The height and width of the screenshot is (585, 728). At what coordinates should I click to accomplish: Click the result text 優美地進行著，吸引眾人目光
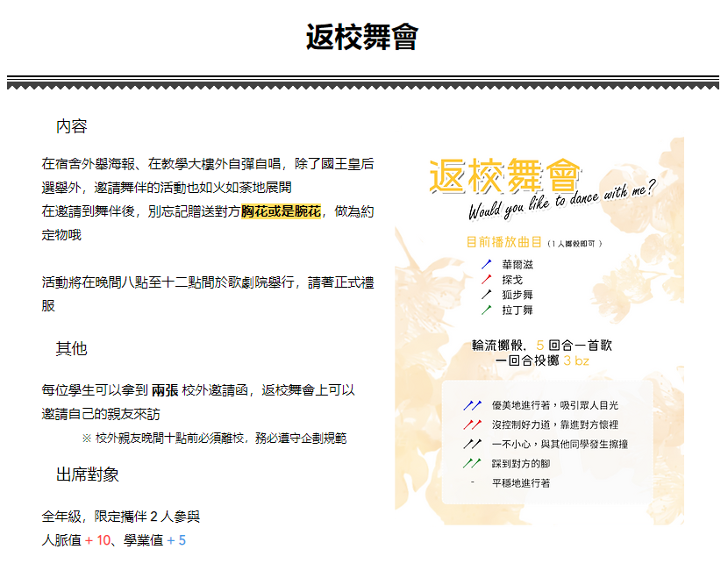coord(555,405)
